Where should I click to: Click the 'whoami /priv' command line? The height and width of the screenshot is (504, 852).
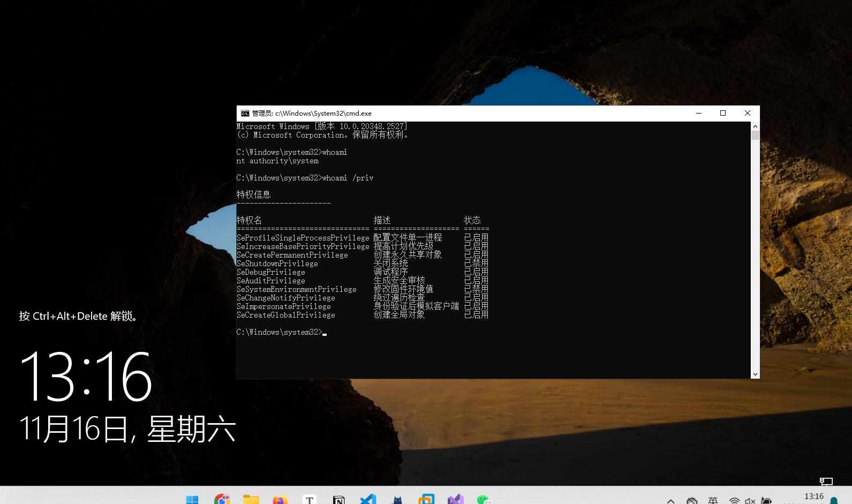(305, 178)
